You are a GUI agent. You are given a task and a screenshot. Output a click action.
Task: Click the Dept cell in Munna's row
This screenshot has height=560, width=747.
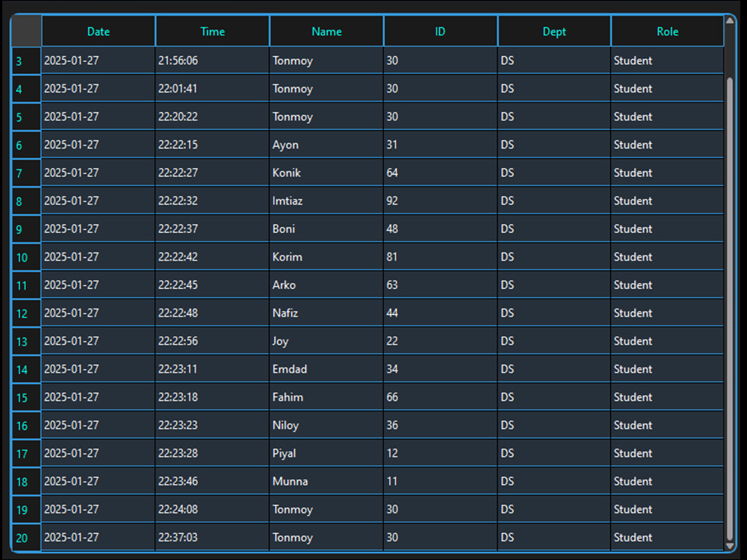tap(554, 482)
